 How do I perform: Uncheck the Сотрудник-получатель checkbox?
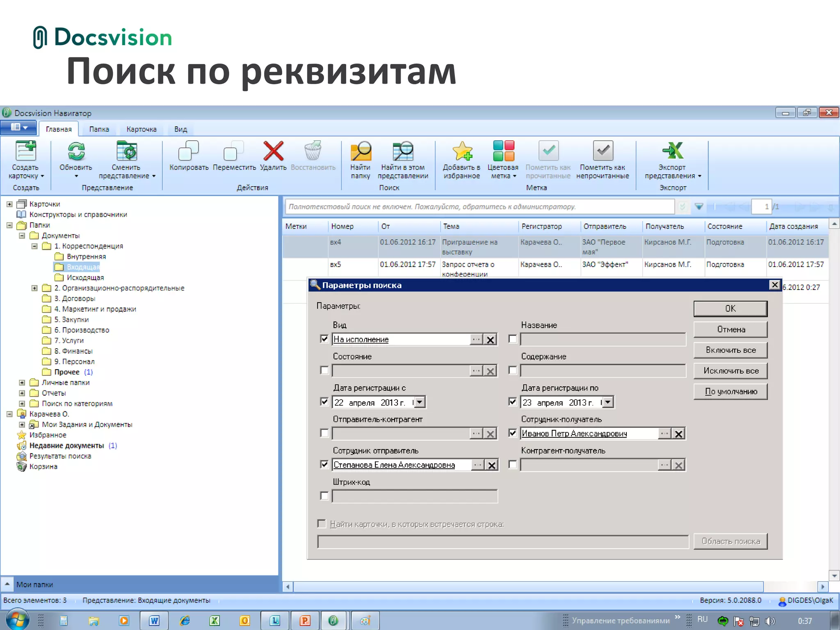512,433
